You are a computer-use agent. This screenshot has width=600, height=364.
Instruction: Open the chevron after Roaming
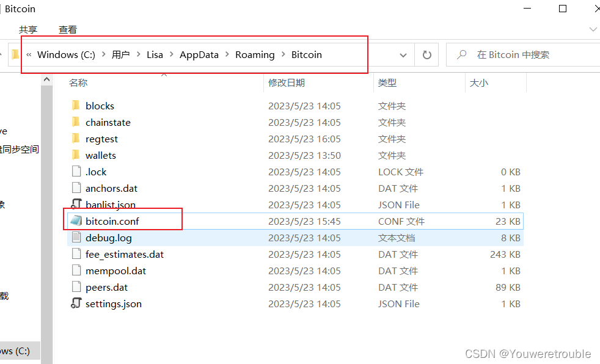click(283, 55)
